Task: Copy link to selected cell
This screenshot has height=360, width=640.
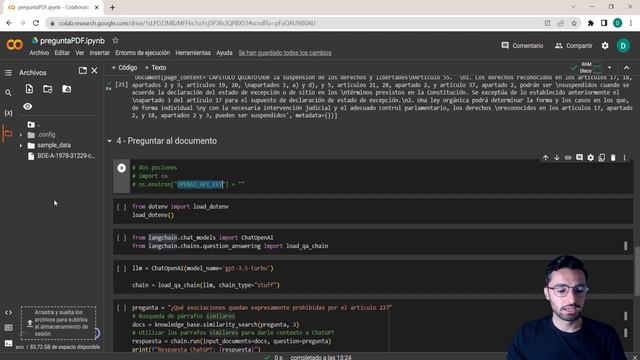Action: point(568,158)
